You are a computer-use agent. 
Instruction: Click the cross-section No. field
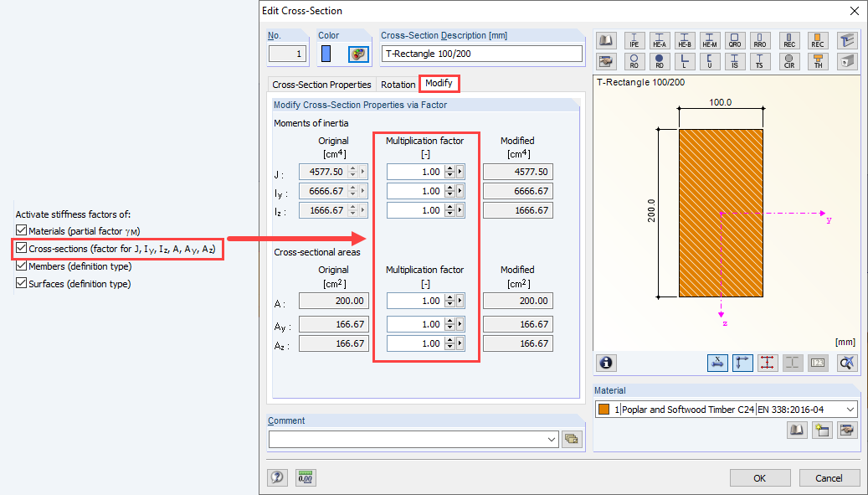click(x=287, y=54)
